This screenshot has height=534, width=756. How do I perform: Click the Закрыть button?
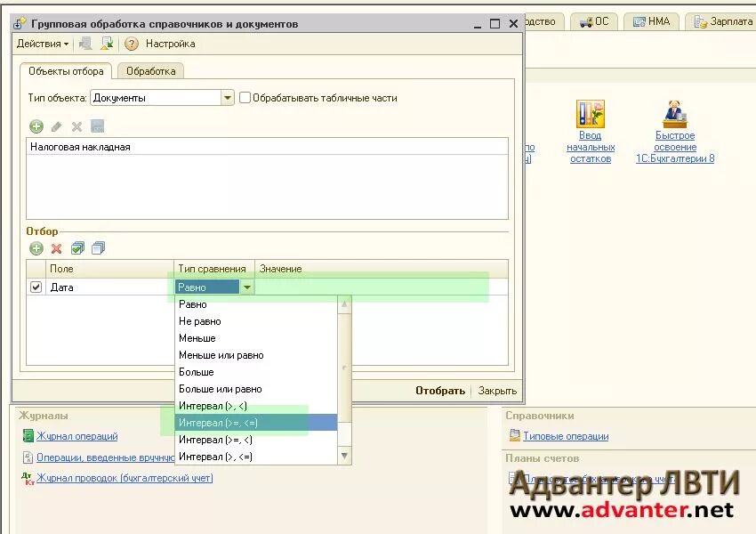point(497,391)
